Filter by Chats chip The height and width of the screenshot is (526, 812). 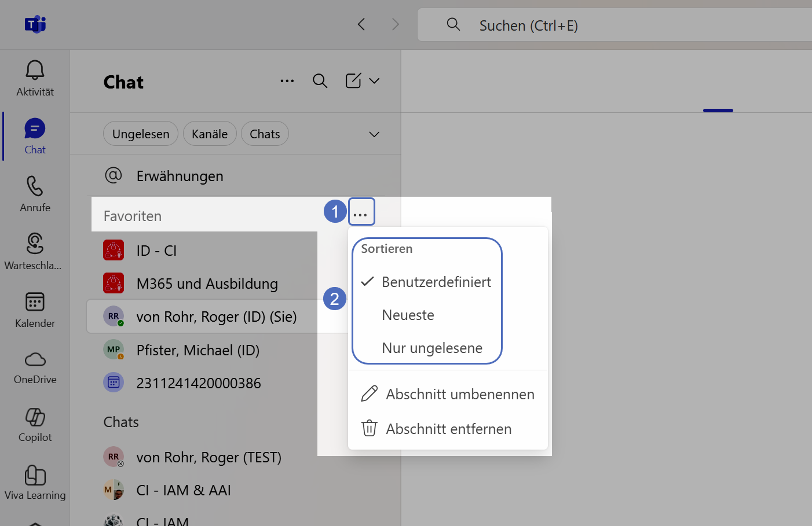pos(265,134)
